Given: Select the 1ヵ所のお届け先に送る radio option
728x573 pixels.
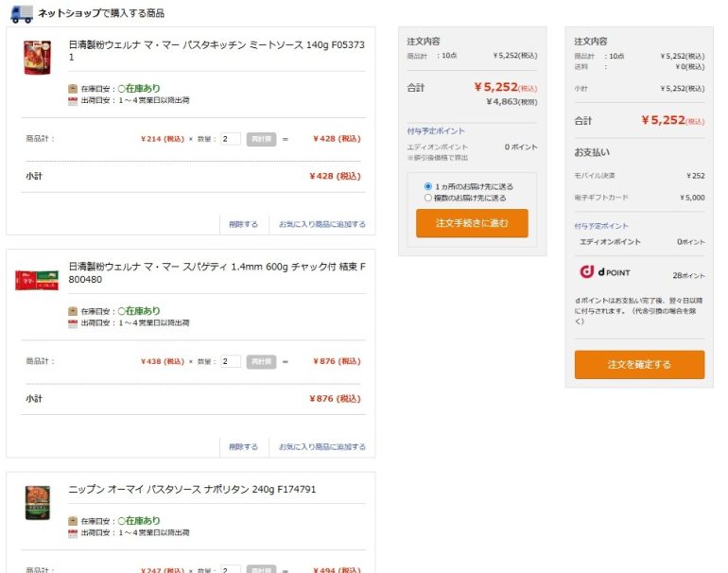Looking at the screenshot, I should pyautogui.click(x=428, y=186).
